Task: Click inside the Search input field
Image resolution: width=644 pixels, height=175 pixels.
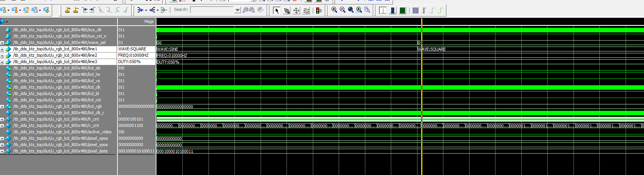Action: coord(212,10)
